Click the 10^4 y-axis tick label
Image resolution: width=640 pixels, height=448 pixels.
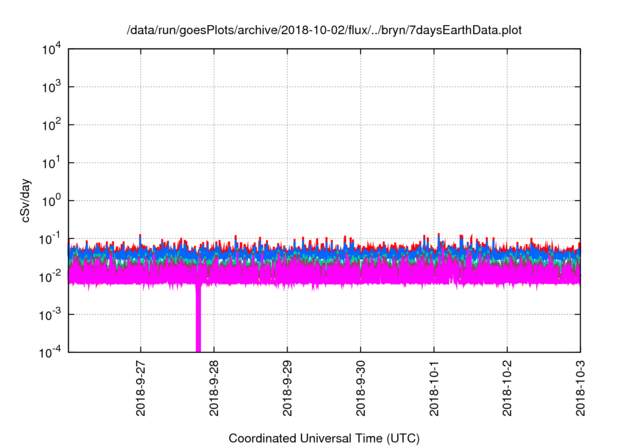pos(52,49)
